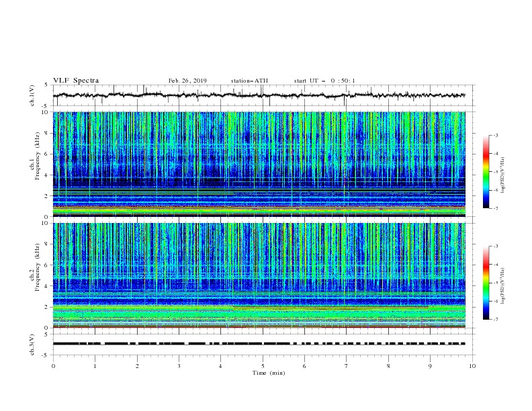Click inside the ch.2 spectrogram panel
This screenshot has height=411, width=532.
click(259, 275)
